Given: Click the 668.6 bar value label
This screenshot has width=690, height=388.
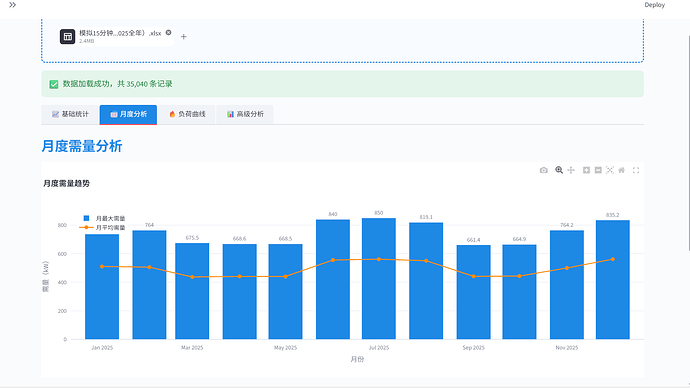Looking at the screenshot, I should [239, 239].
